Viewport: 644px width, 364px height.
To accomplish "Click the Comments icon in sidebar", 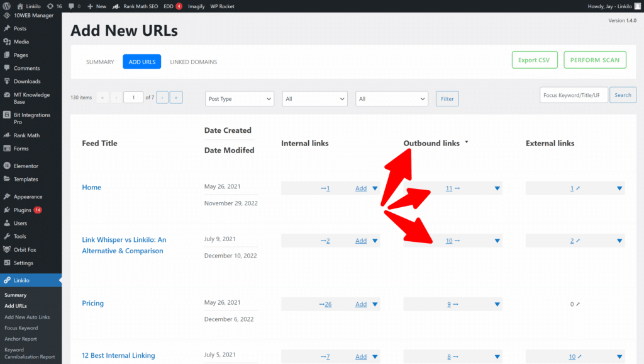I will [x=7, y=68].
